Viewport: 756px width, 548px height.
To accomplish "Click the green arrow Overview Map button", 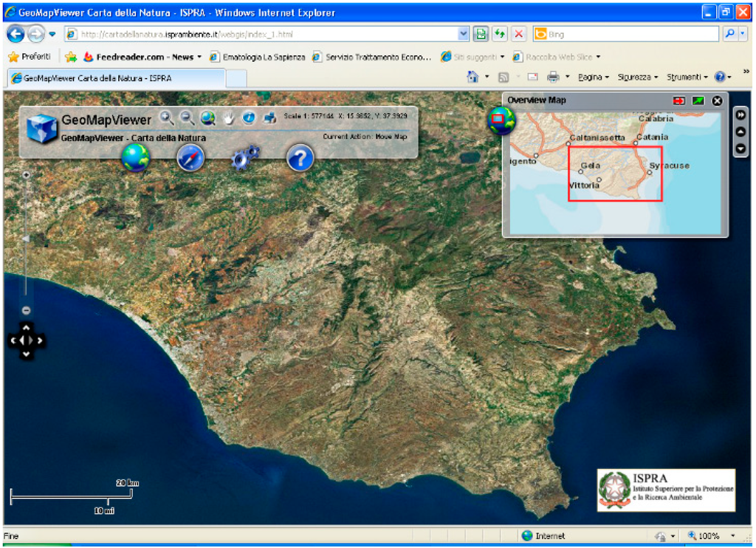I will pos(698,100).
